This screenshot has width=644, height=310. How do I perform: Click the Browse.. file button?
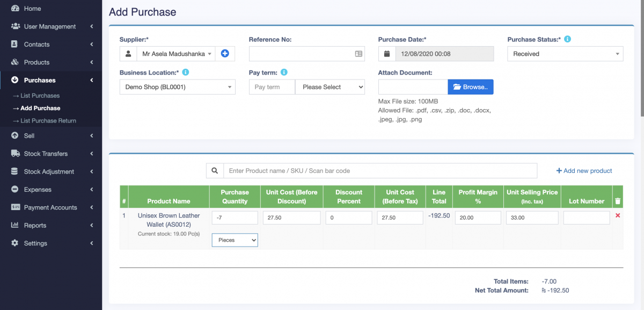471,87
